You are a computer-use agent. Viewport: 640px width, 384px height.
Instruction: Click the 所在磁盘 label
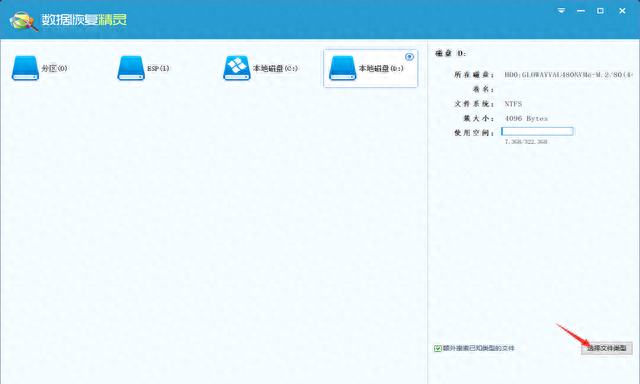pos(474,75)
